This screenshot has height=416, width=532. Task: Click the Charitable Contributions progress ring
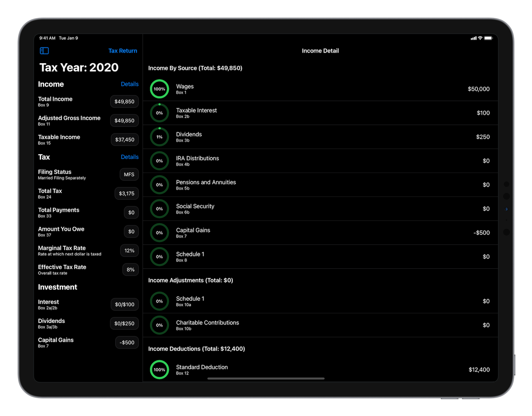click(160, 325)
